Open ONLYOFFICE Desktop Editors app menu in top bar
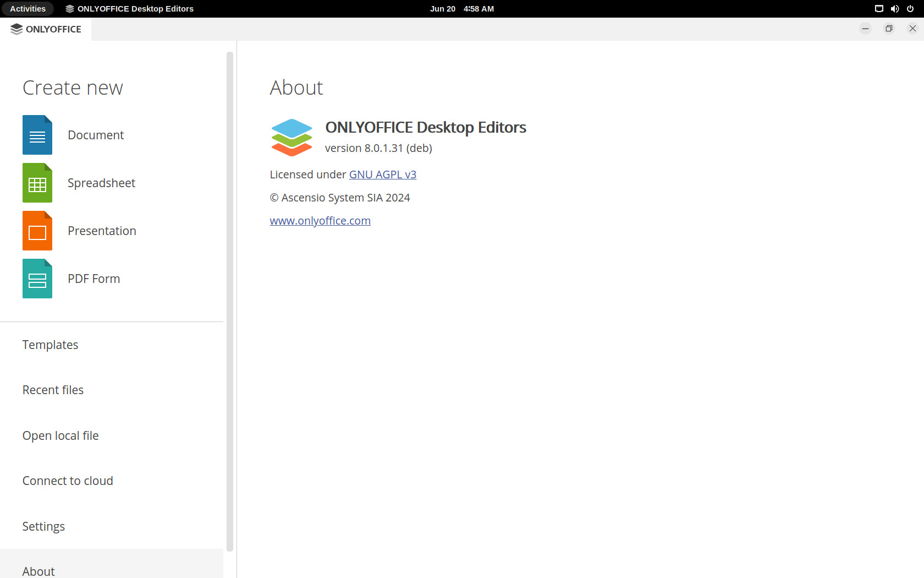 click(129, 9)
